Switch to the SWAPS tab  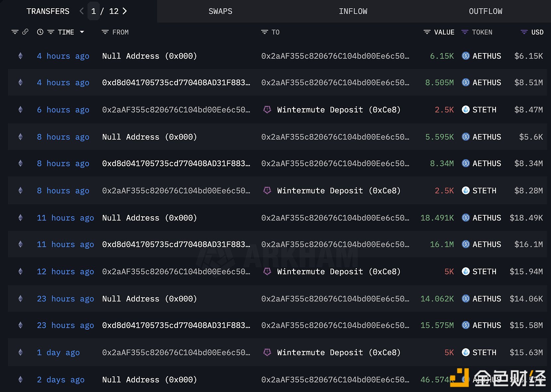pos(220,11)
